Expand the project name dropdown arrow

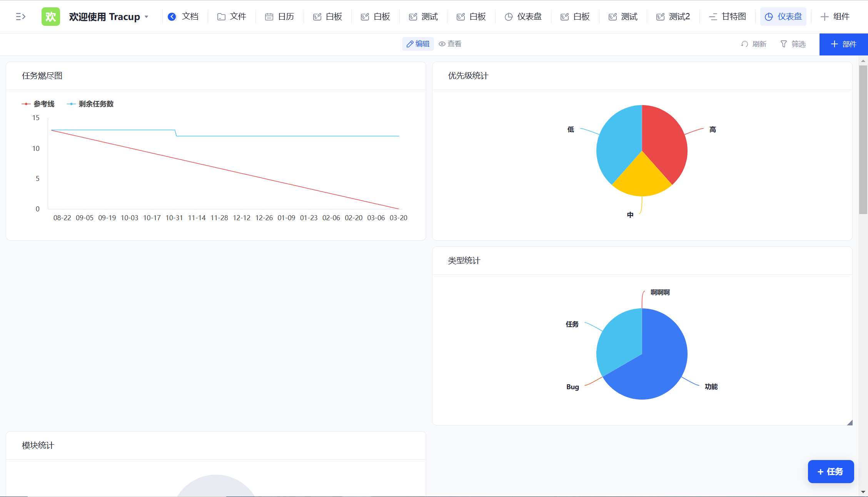point(146,17)
